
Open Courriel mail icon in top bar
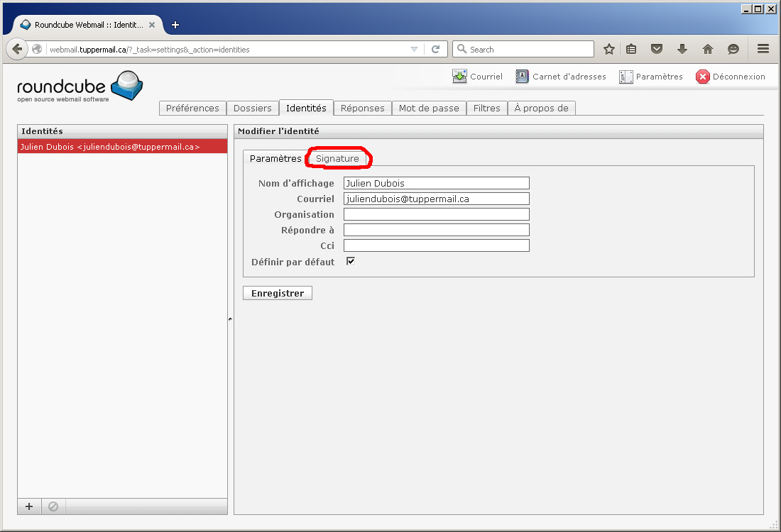pos(460,77)
